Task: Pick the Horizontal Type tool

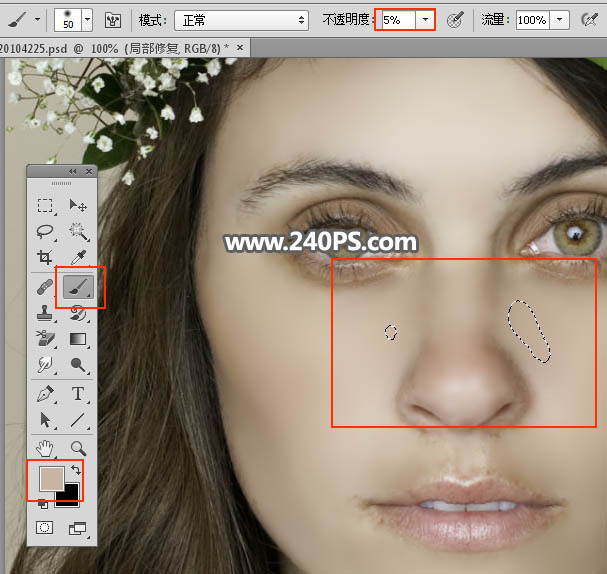Action: [x=78, y=394]
